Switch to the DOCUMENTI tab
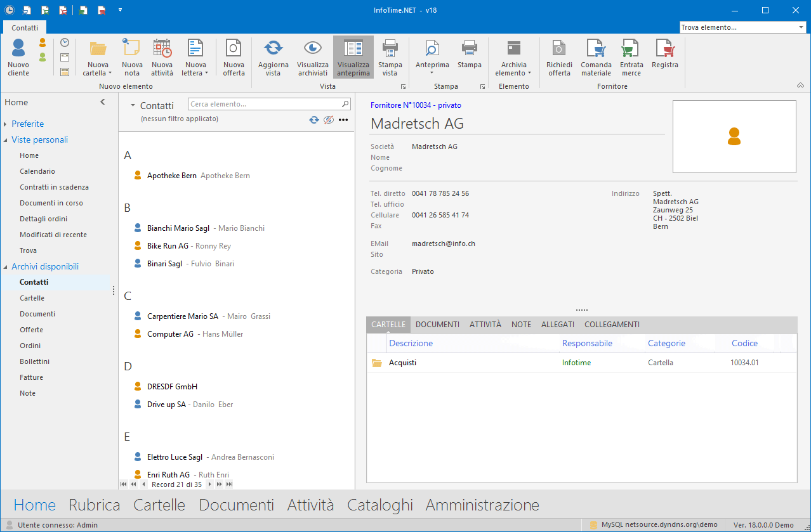811x532 pixels. pos(437,325)
